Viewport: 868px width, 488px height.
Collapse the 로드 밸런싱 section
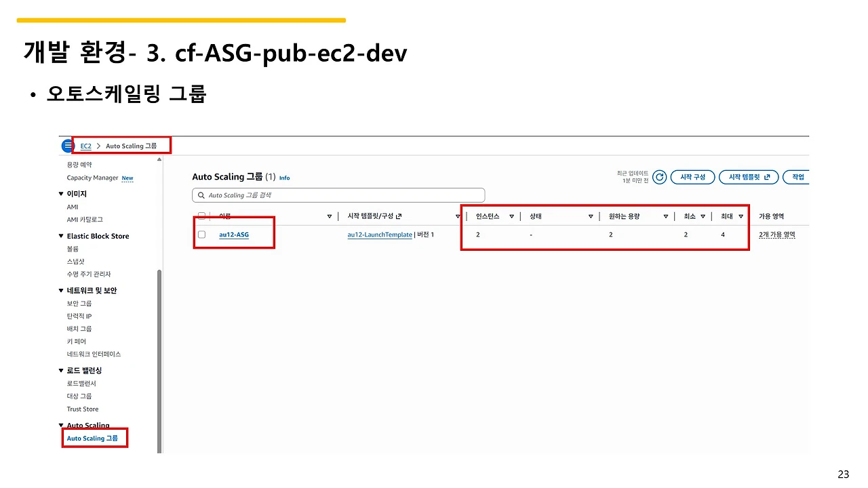61,370
